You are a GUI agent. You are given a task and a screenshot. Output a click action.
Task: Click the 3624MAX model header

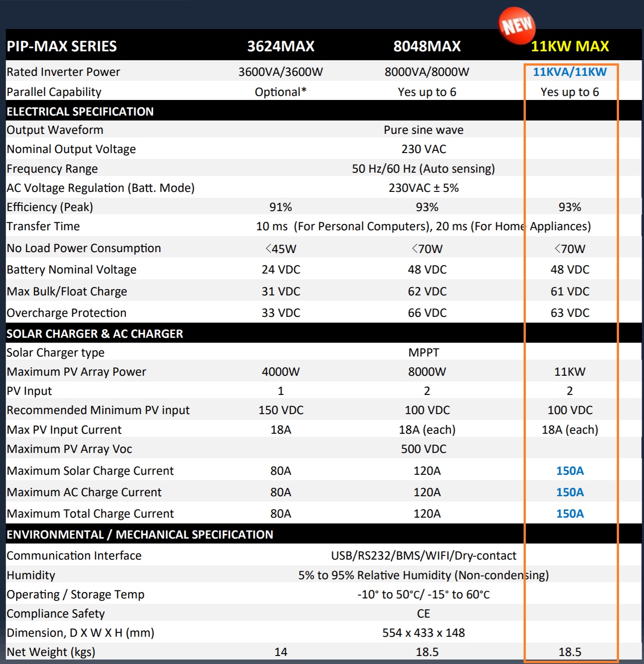pyautogui.click(x=281, y=46)
